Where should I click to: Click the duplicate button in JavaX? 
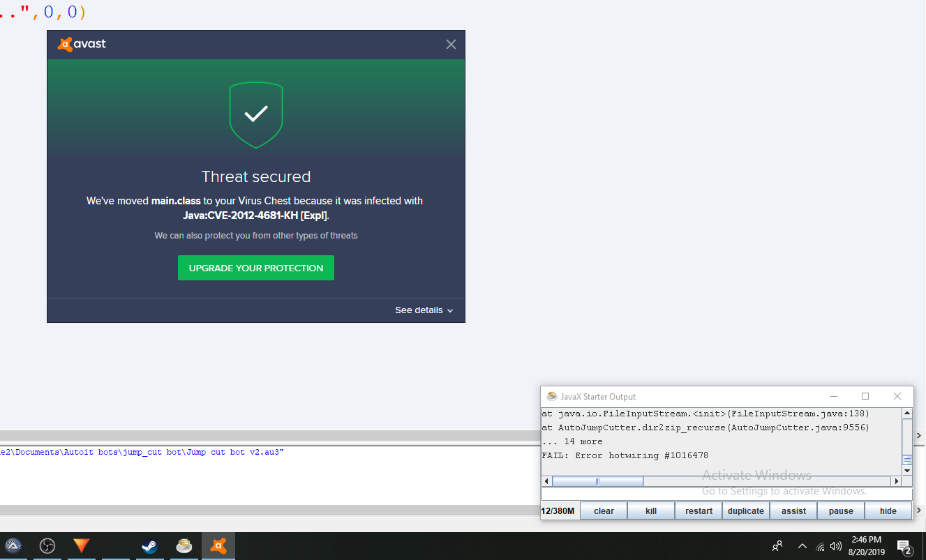click(746, 511)
